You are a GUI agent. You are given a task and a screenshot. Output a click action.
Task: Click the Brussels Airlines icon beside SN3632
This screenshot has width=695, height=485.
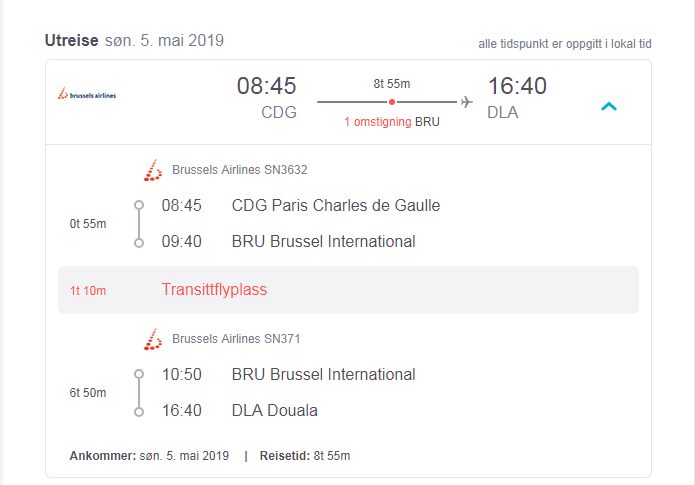click(x=153, y=170)
